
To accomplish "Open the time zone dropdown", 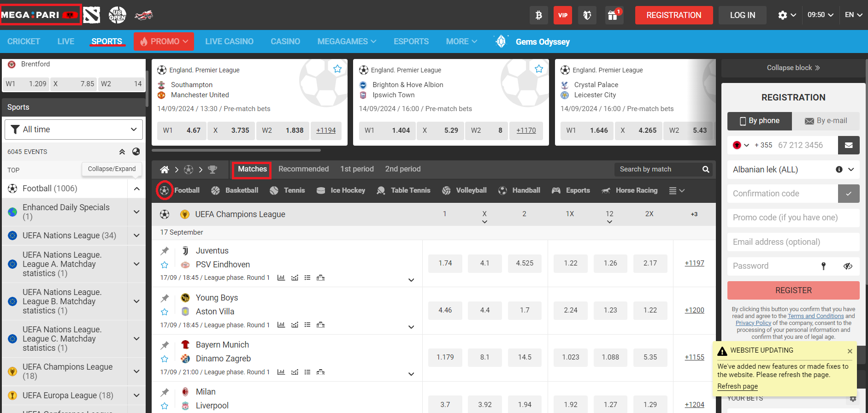I will (821, 15).
